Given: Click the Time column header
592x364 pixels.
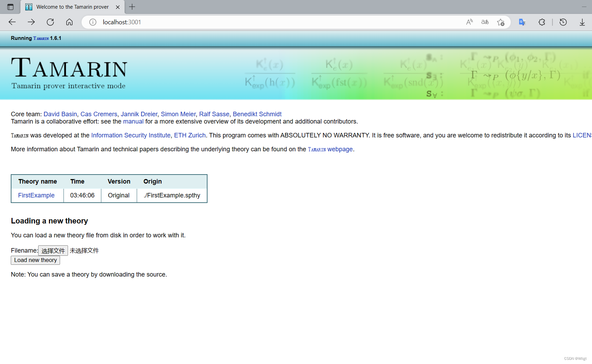Looking at the screenshot, I should [x=77, y=181].
